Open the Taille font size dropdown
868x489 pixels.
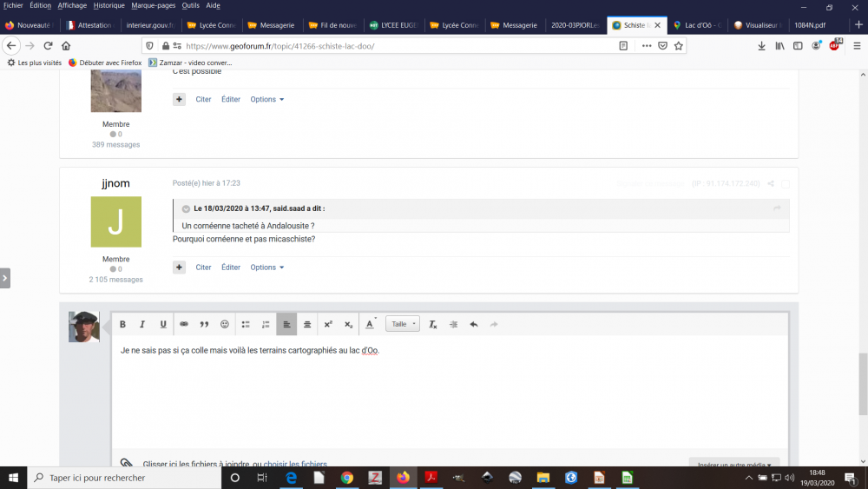point(403,324)
